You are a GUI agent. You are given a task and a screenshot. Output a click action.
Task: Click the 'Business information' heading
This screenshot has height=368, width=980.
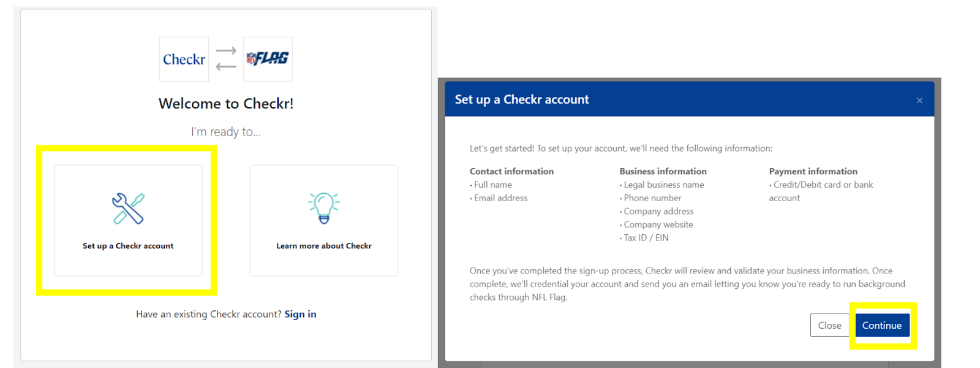[663, 172]
